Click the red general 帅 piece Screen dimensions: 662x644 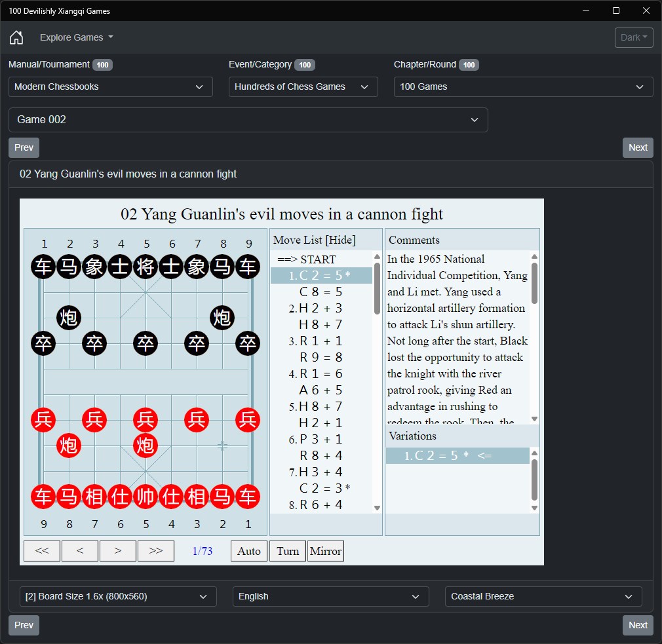[x=146, y=497]
